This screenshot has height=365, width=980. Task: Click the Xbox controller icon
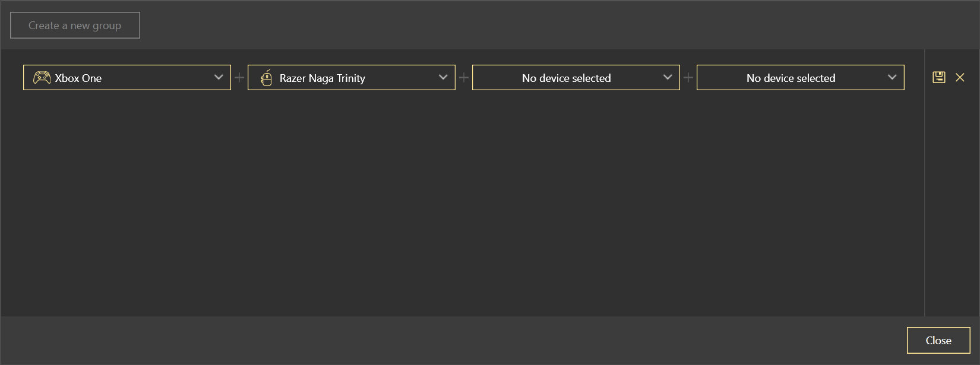point(42,78)
